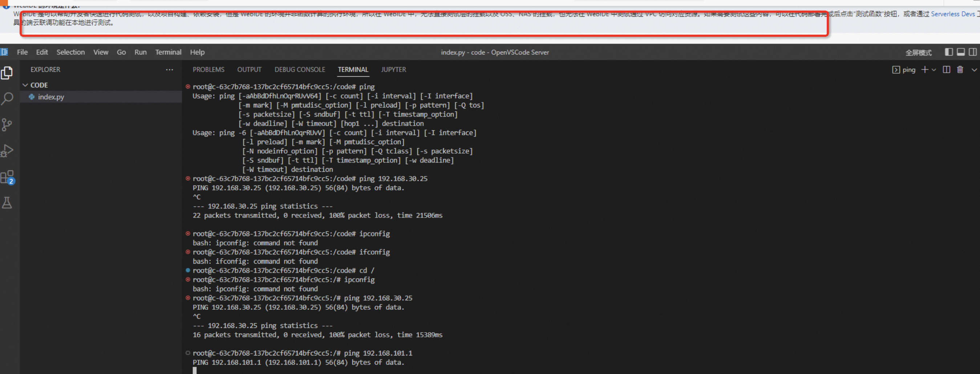Open the Run menu
The width and height of the screenshot is (980, 374).
click(x=140, y=52)
